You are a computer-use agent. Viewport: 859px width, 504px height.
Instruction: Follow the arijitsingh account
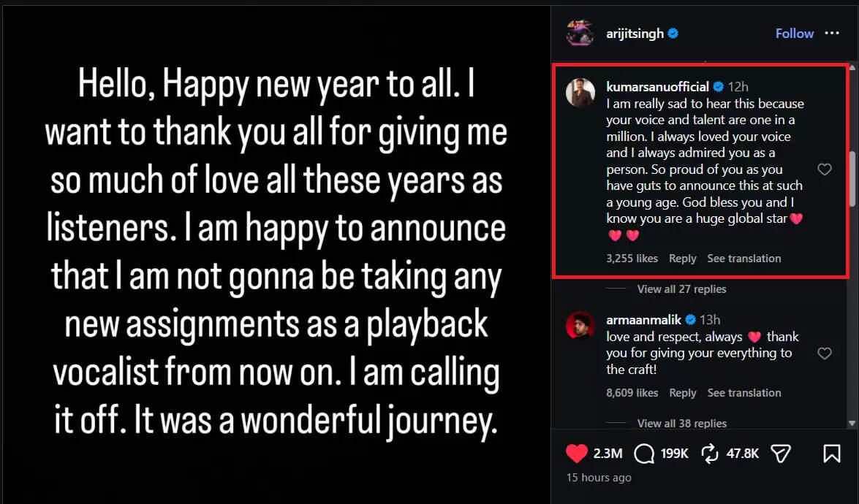coord(795,34)
